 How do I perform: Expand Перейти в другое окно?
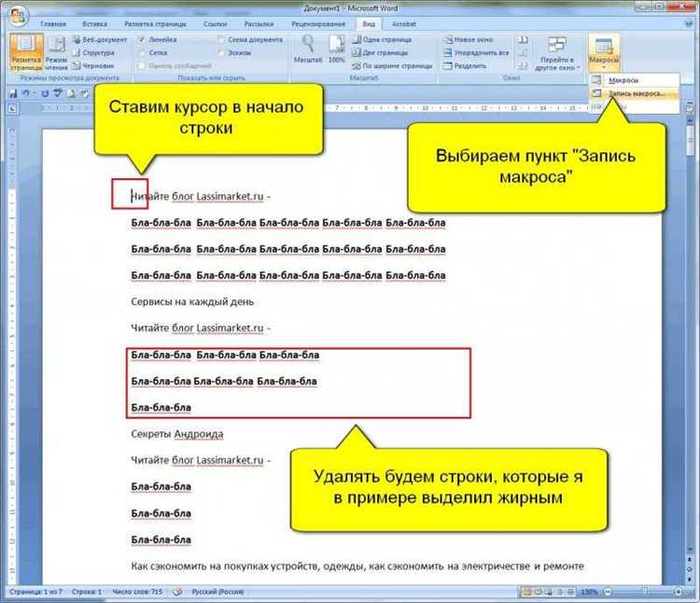(x=556, y=52)
